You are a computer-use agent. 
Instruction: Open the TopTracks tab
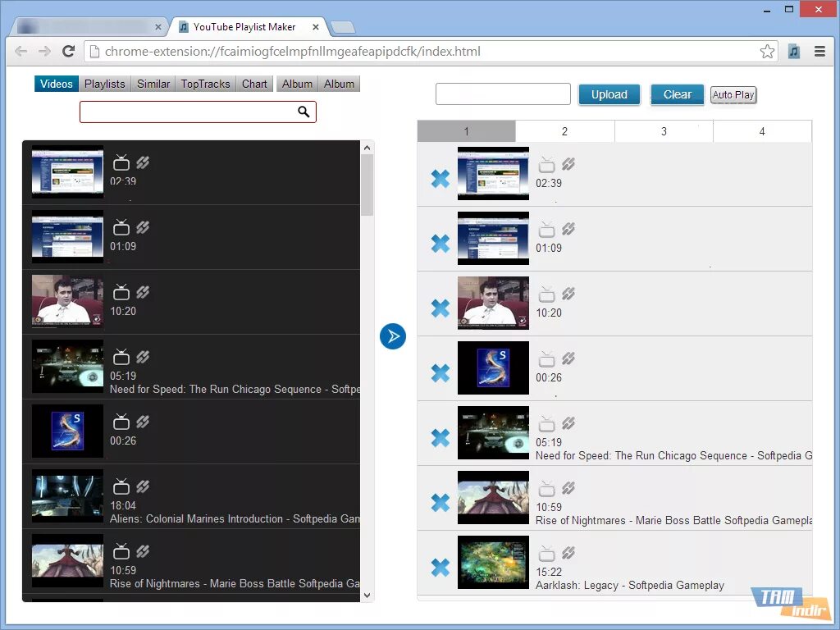pyautogui.click(x=205, y=84)
